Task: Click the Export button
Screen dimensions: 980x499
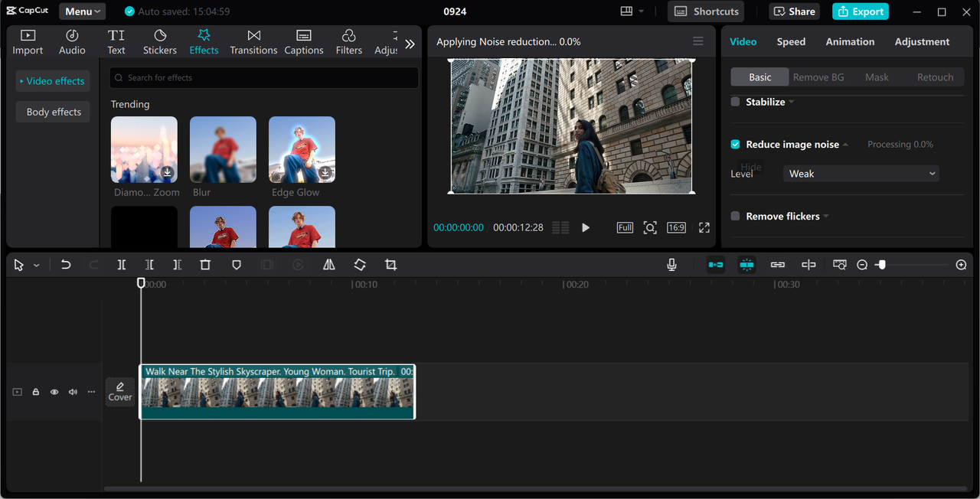Action: [x=861, y=11]
